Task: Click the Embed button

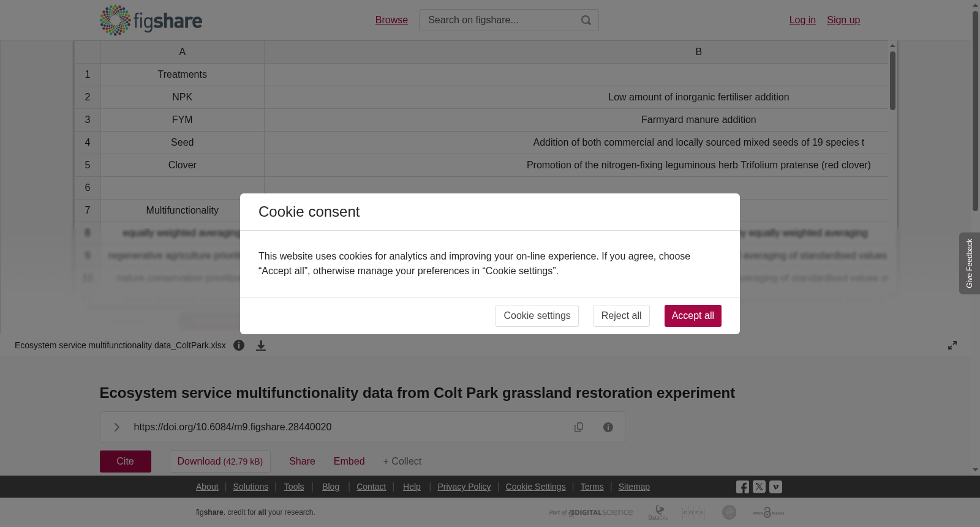Action: pyautogui.click(x=349, y=462)
